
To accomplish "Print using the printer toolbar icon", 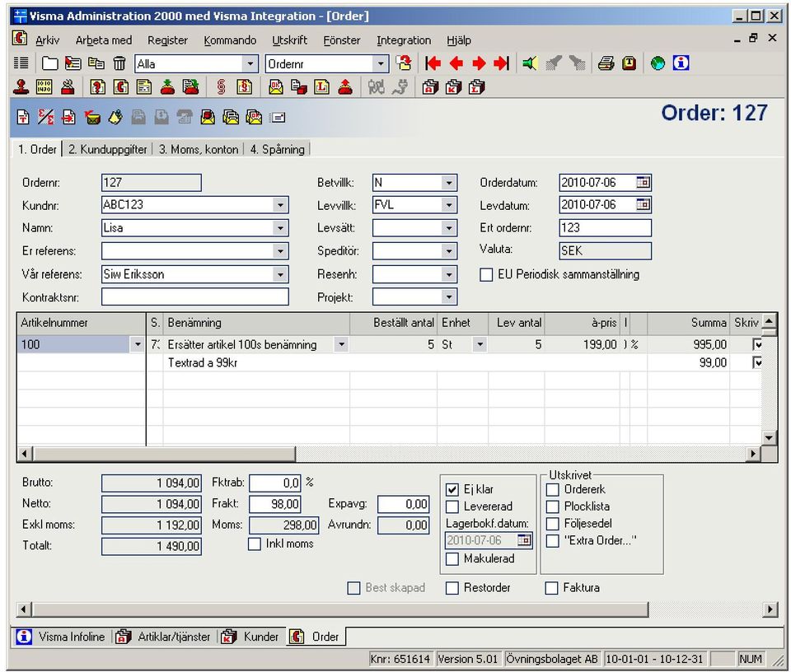I will [x=606, y=63].
